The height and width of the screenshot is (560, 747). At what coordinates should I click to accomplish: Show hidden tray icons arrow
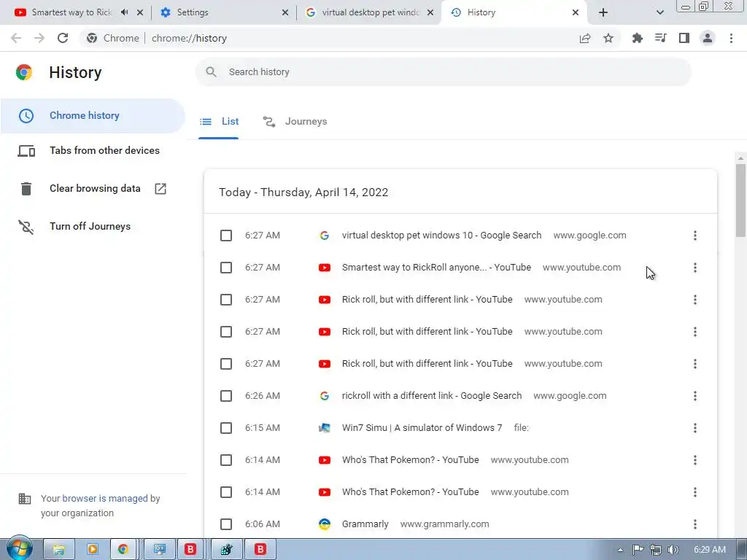pos(620,550)
